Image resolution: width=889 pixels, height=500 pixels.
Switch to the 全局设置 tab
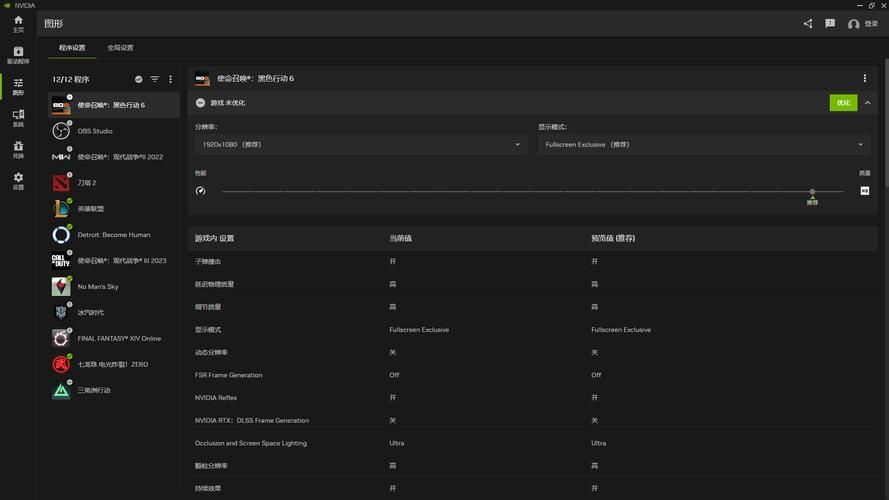(x=120, y=48)
